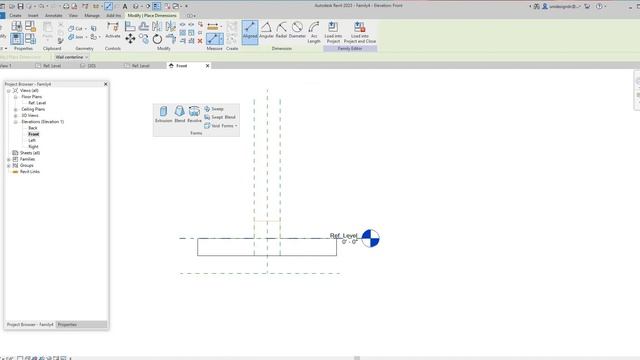The image size is (640, 360).
Task: Open Ref. Level under Floor Plans
Action: pyautogui.click(x=37, y=103)
